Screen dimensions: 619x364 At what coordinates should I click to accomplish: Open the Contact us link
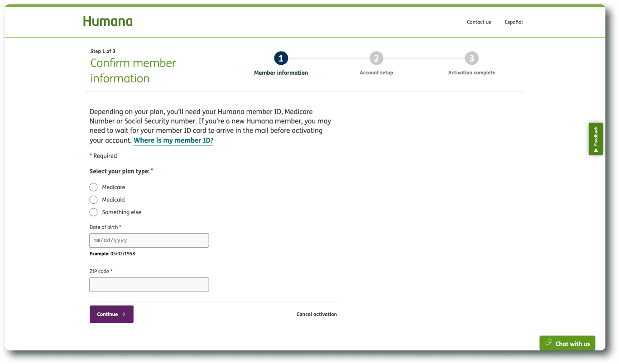coord(479,22)
